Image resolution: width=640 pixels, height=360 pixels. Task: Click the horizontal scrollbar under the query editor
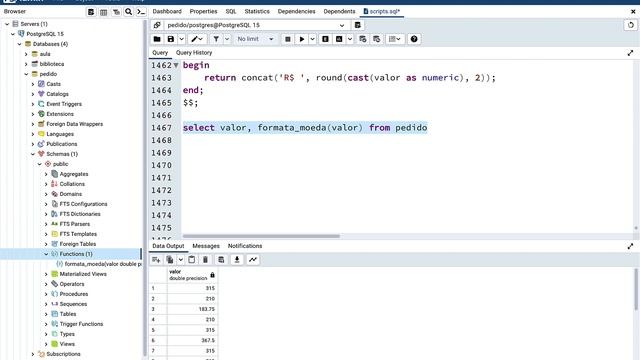click(x=261, y=236)
